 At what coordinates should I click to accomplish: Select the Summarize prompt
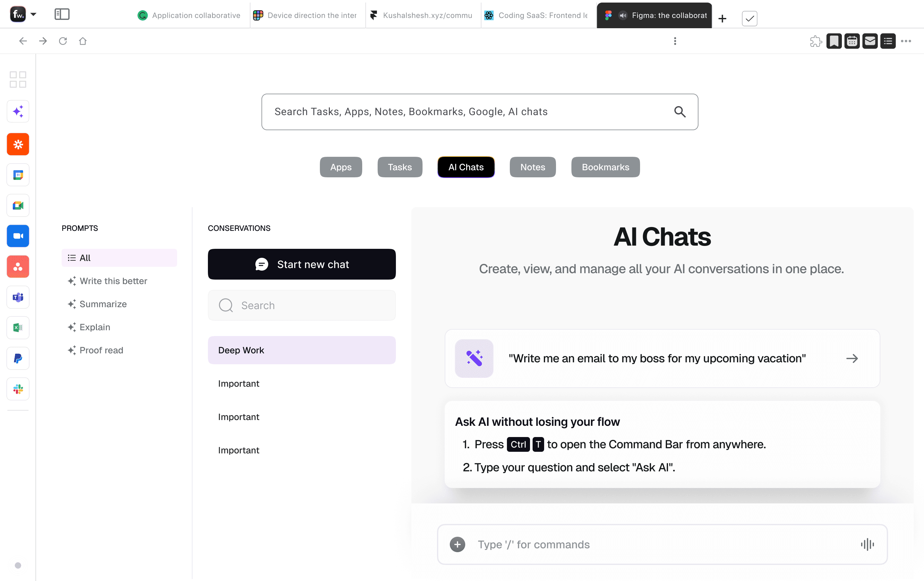point(103,304)
